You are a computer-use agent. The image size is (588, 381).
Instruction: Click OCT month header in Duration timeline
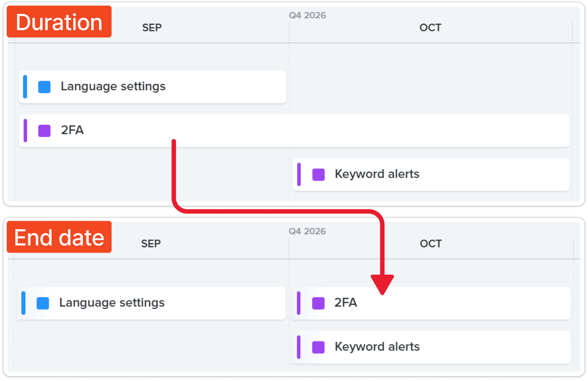(430, 28)
